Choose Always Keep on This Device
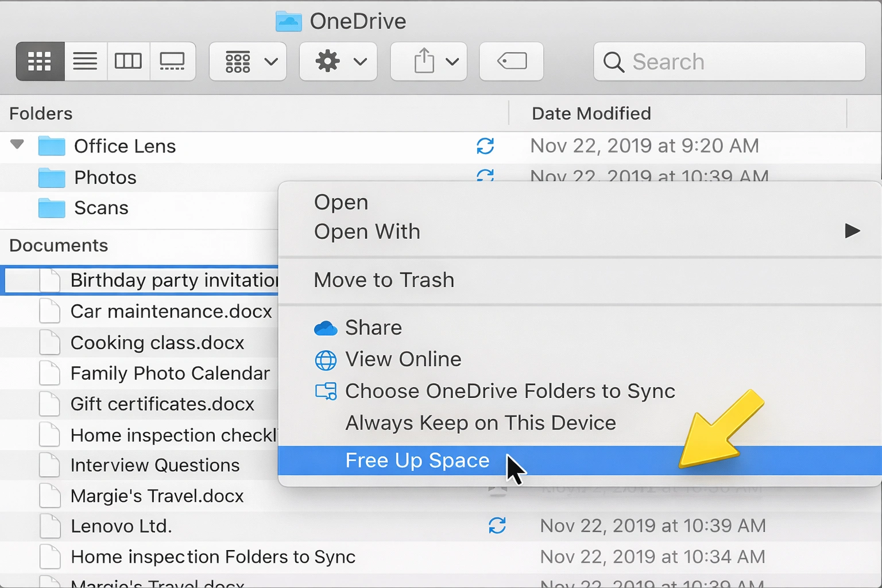 [480, 423]
